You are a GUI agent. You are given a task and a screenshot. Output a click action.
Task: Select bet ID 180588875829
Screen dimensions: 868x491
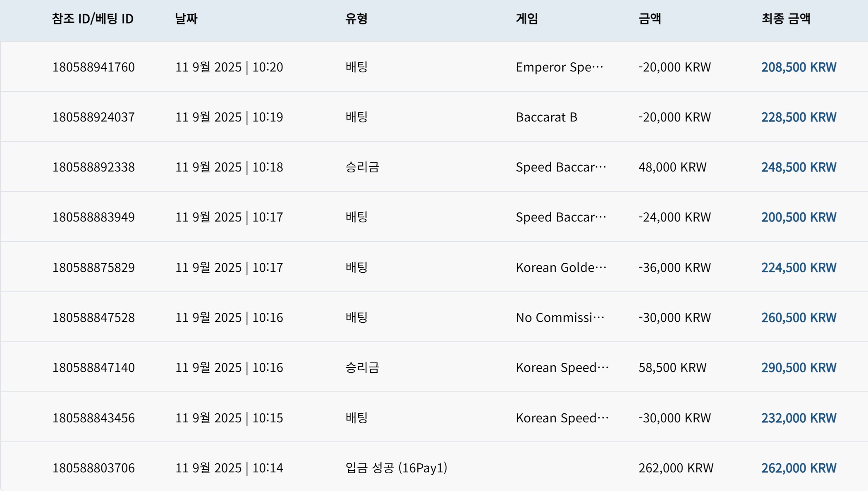(x=93, y=267)
